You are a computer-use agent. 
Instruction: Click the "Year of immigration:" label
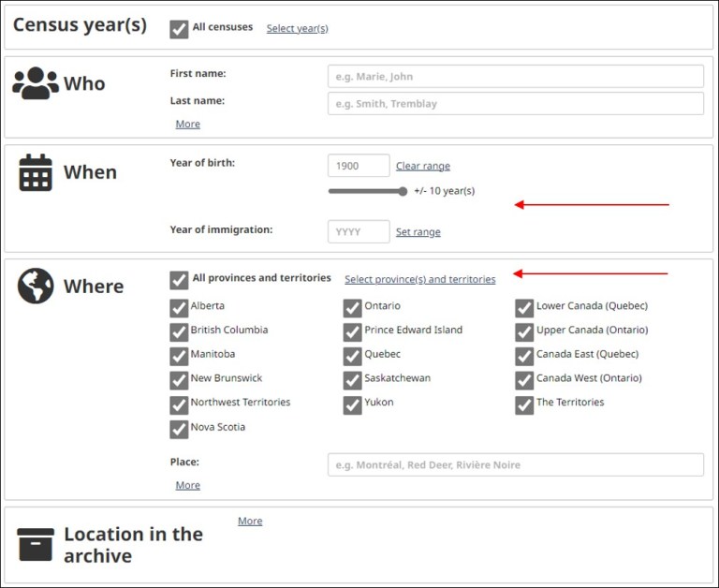[x=221, y=229]
